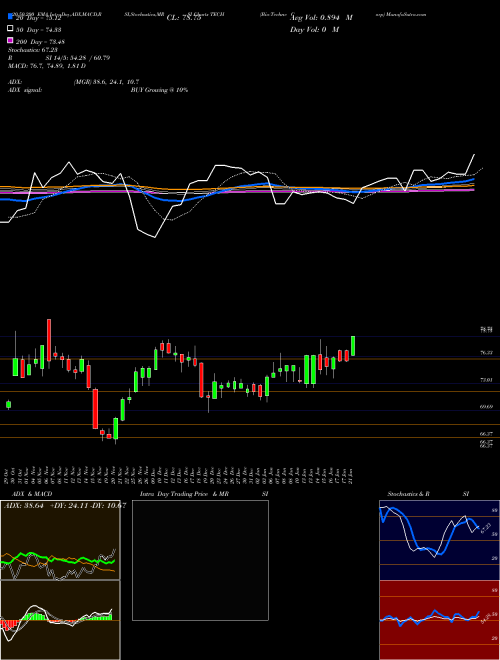
Task: Click the 'Avg Vol: 0.894 M' label
Action: point(321,18)
